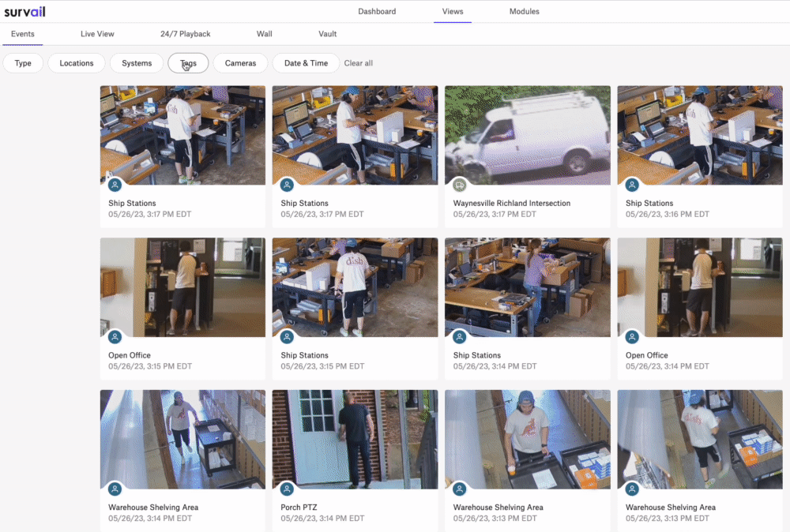Open the Modules tab
The width and height of the screenshot is (790, 532).
524,12
